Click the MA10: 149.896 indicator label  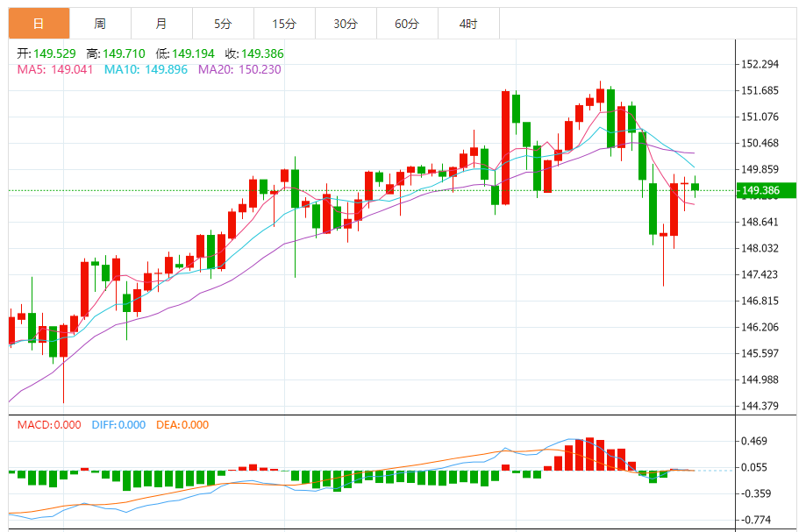pos(146,69)
